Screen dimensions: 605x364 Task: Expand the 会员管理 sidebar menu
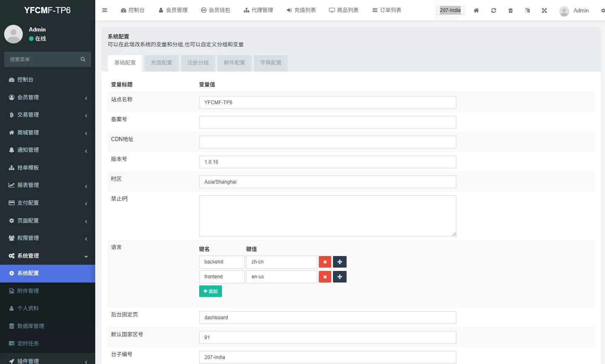(47, 97)
